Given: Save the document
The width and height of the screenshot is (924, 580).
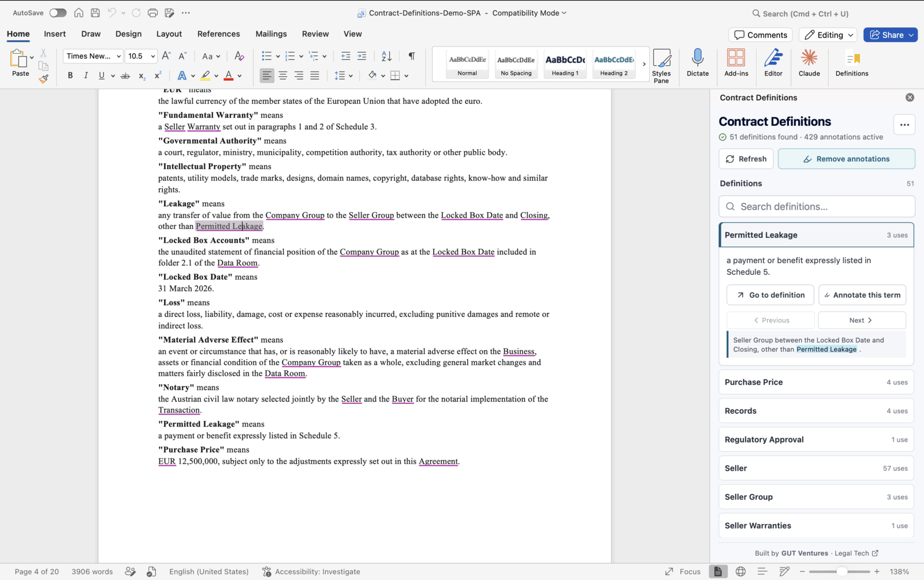Looking at the screenshot, I should 95,13.
